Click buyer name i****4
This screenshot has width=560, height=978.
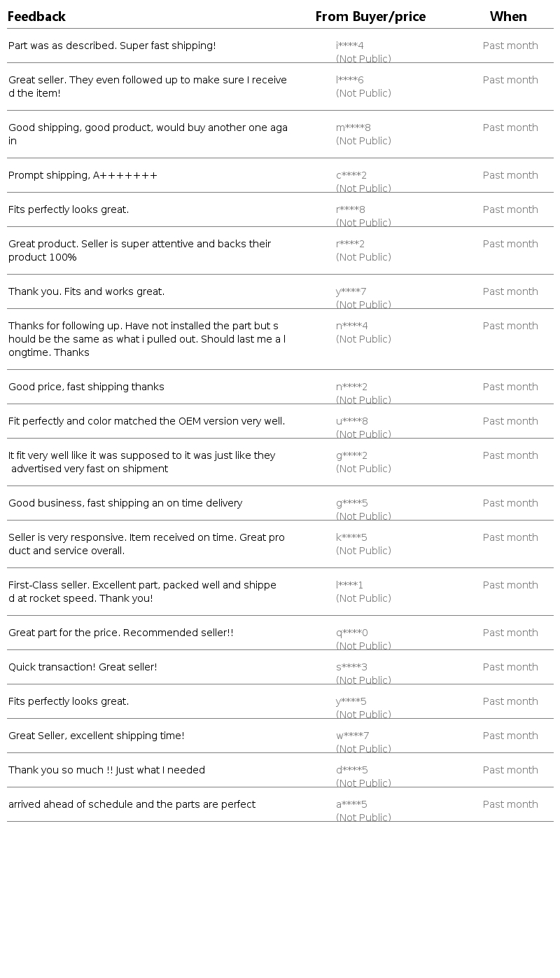pos(350,46)
